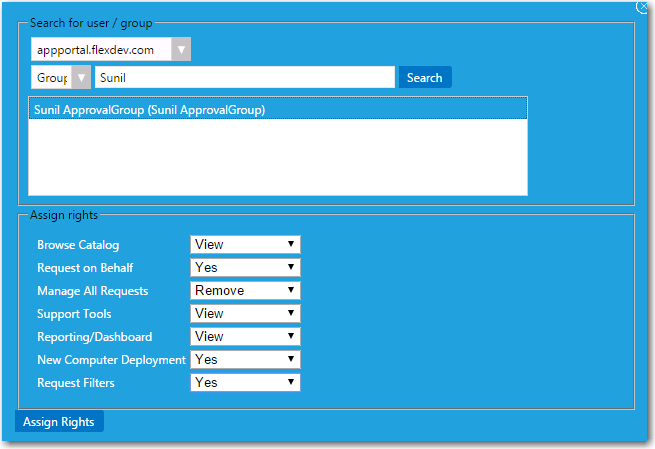Open the Browse Catalog rights dropdown
Viewport: 655px width, 449px height.
245,244
